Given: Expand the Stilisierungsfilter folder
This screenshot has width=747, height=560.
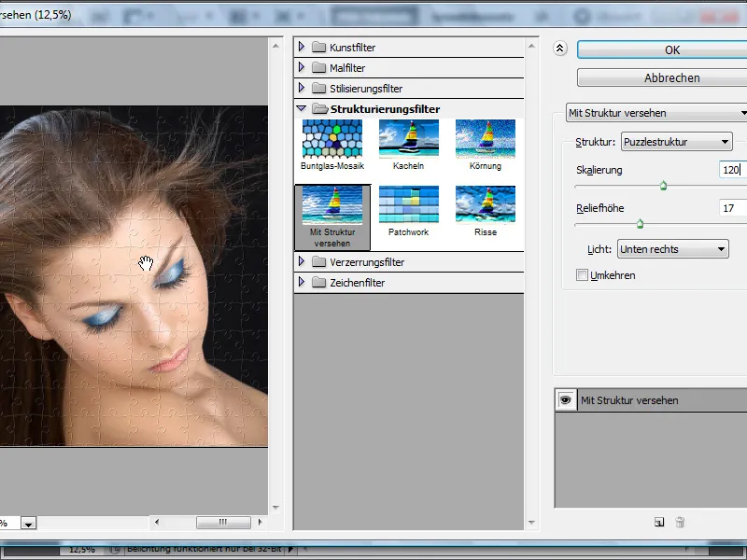Looking at the screenshot, I should coord(301,88).
